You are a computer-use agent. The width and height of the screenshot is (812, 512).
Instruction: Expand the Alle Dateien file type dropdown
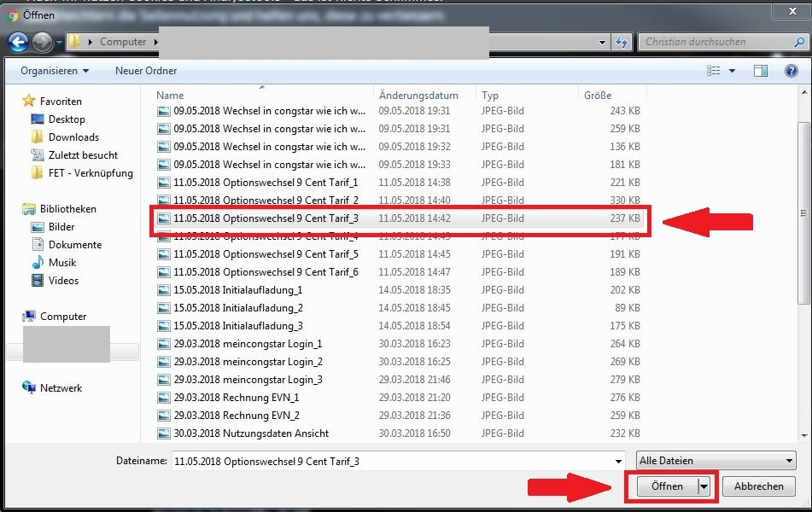point(716,461)
